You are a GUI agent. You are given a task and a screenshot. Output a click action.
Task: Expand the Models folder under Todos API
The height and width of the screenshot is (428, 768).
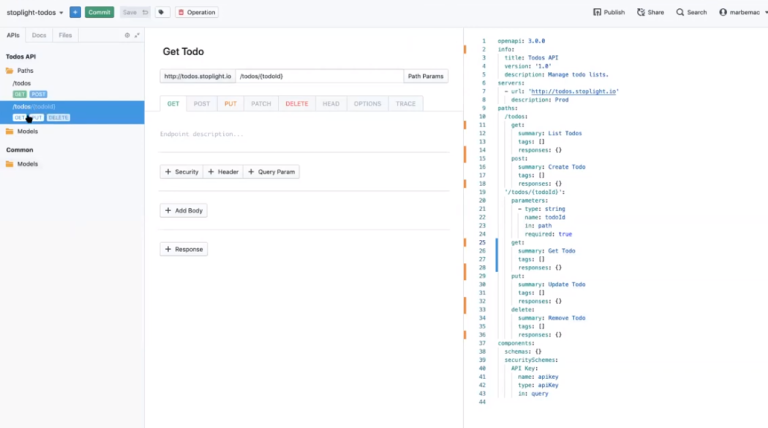pyautogui.click(x=22, y=131)
